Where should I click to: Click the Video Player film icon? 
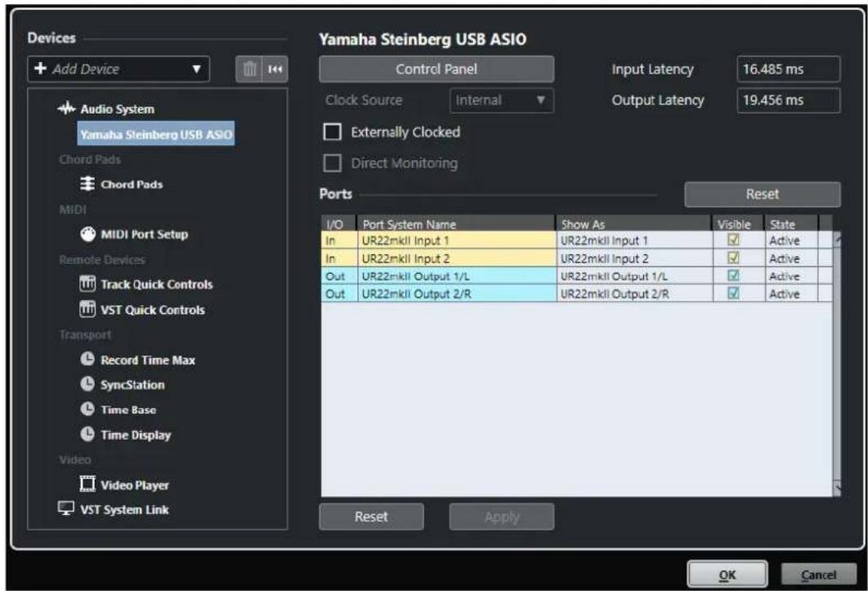[x=87, y=484]
